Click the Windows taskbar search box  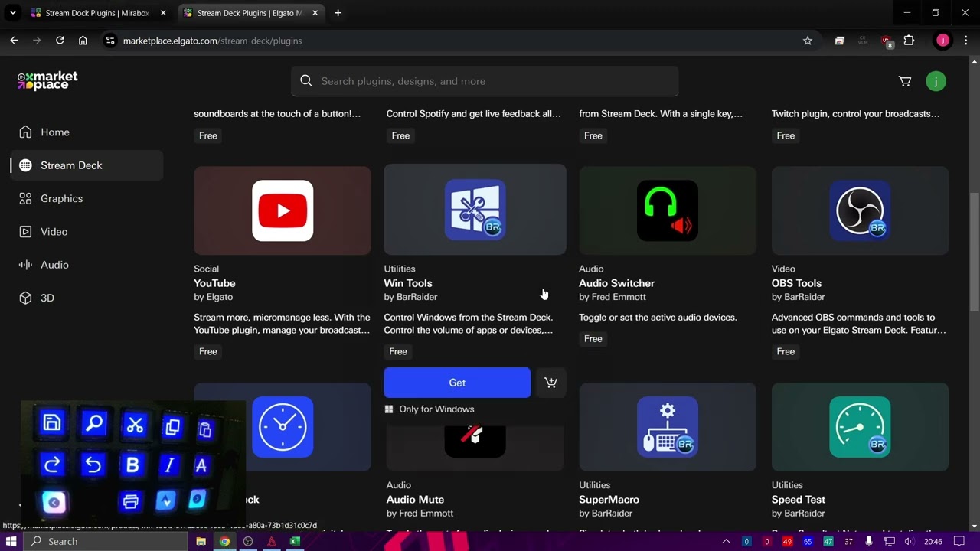(106, 542)
